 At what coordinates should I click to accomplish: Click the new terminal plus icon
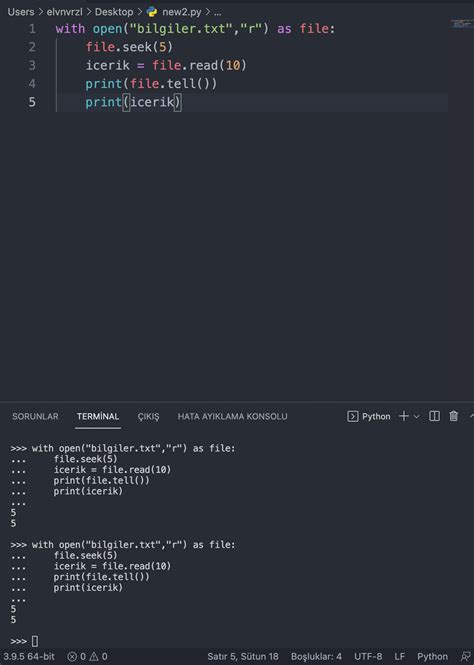tap(404, 416)
